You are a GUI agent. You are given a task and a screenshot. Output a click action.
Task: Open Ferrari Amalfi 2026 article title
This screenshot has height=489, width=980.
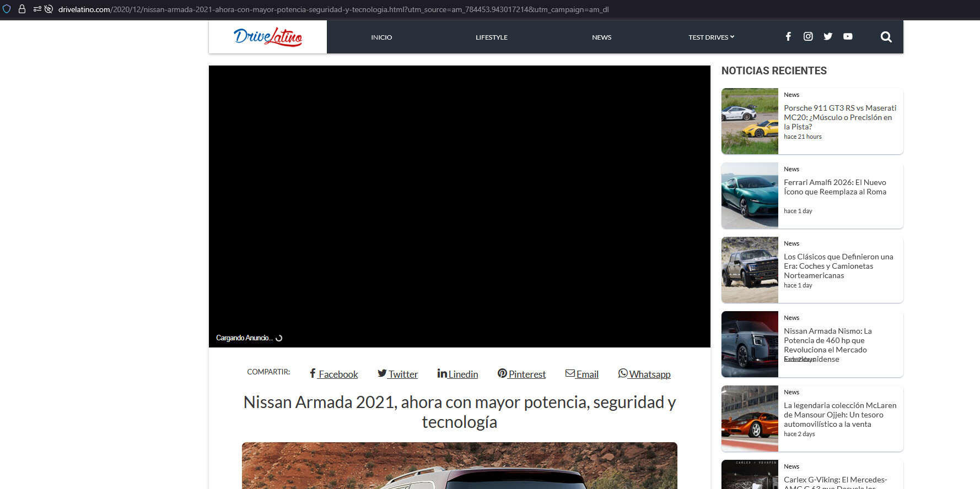coord(835,187)
